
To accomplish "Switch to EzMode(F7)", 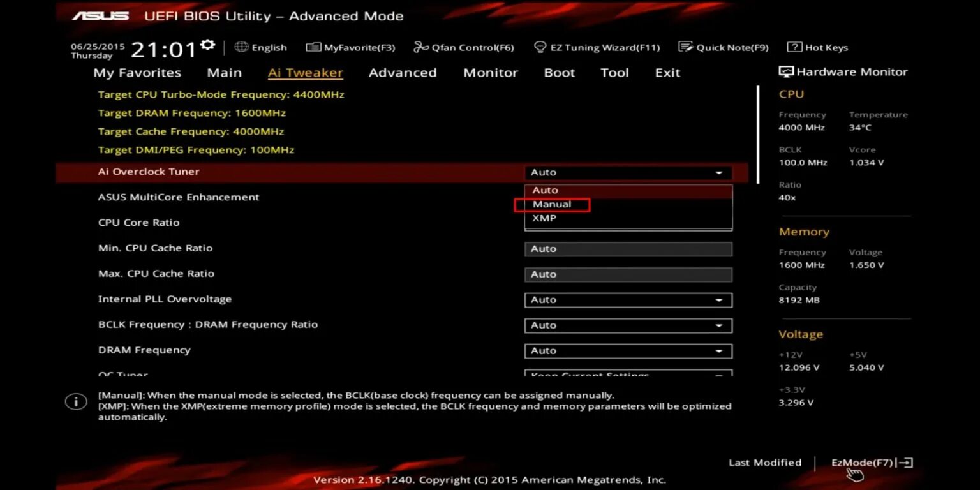I will 862,463.
